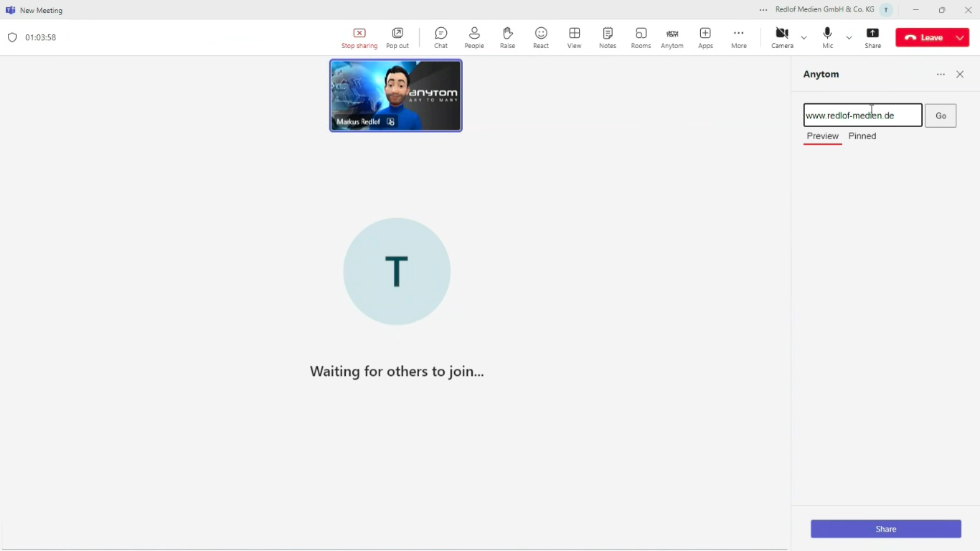
Task: Click the Go button
Action: pos(941,116)
